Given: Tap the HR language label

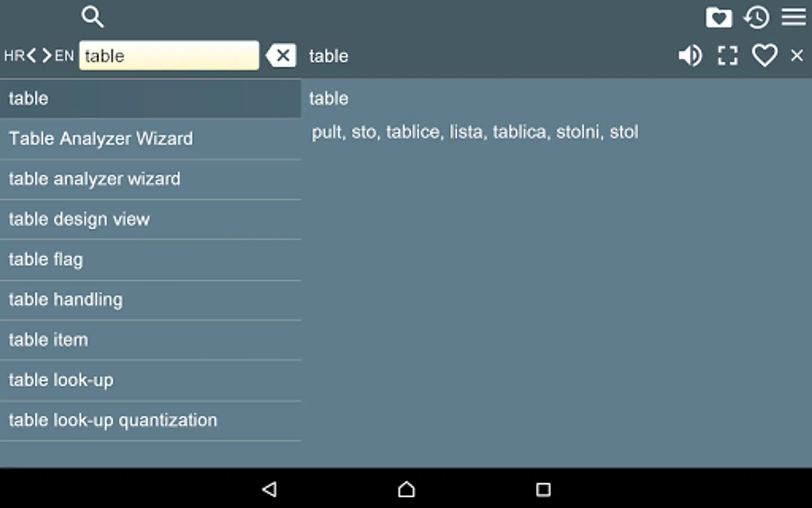Looking at the screenshot, I should pyautogui.click(x=14, y=55).
